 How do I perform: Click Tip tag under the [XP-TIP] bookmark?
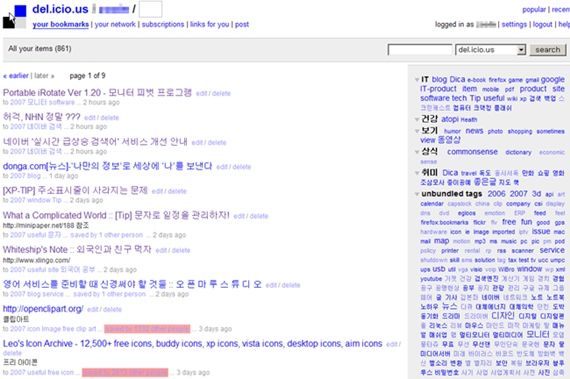(x=57, y=200)
